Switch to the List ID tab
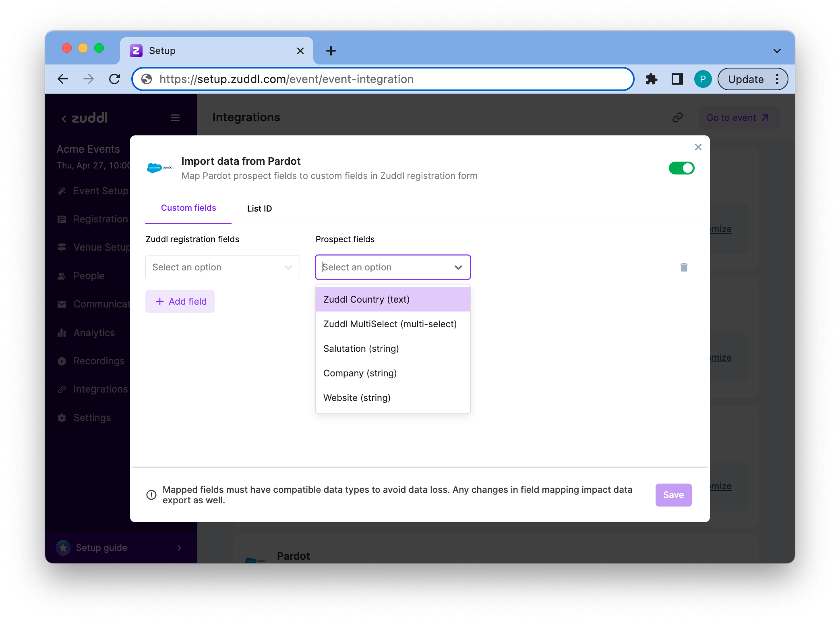Viewport: 840px width, 623px height. pos(259,208)
